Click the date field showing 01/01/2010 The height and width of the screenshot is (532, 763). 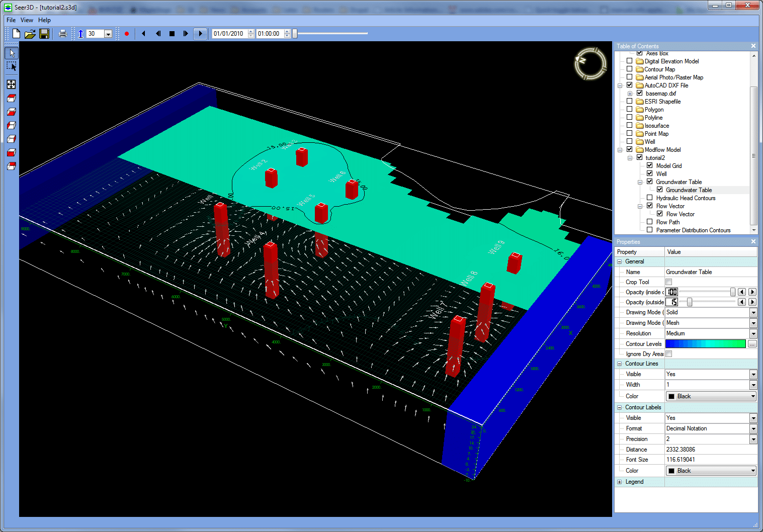pos(229,34)
